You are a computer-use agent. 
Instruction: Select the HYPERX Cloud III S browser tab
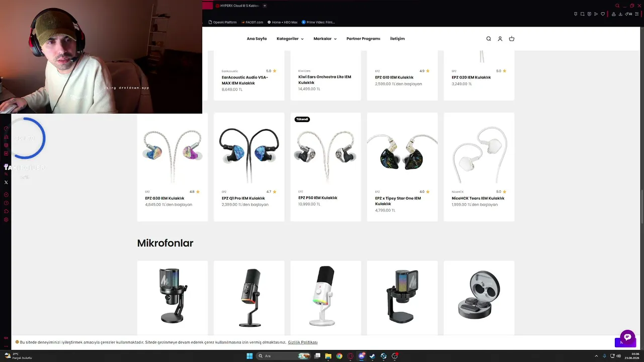pyautogui.click(x=236, y=6)
